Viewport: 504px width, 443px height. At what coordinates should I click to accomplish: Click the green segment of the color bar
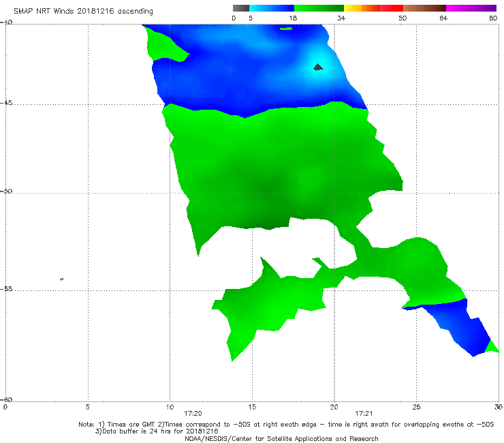319,8
